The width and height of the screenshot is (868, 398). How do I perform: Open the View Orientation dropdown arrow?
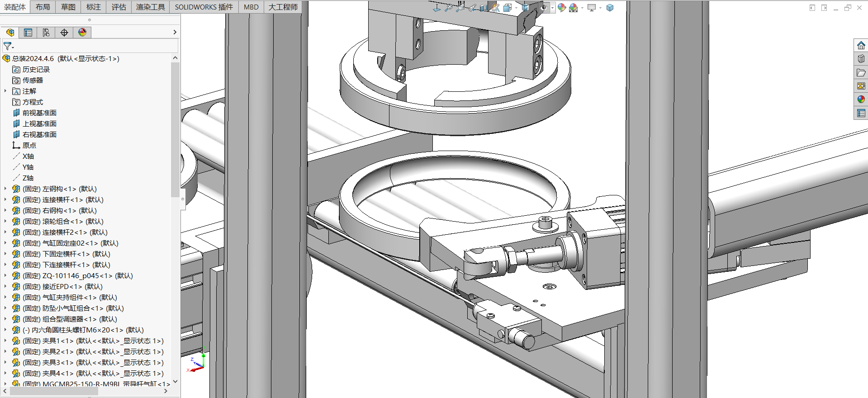[516, 8]
